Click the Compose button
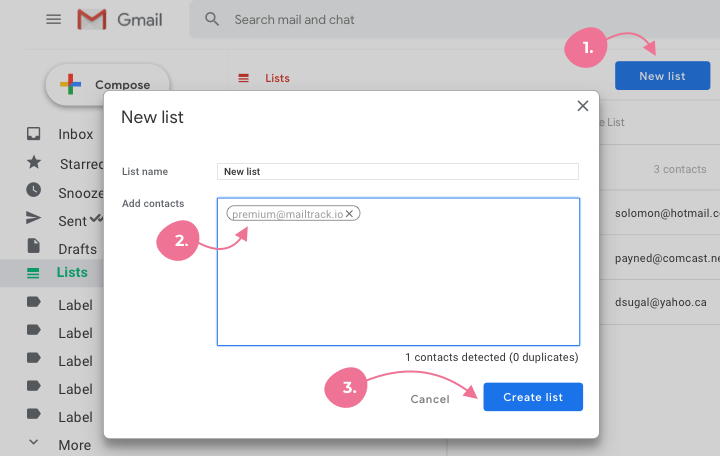Image resolution: width=720 pixels, height=456 pixels. tap(108, 85)
